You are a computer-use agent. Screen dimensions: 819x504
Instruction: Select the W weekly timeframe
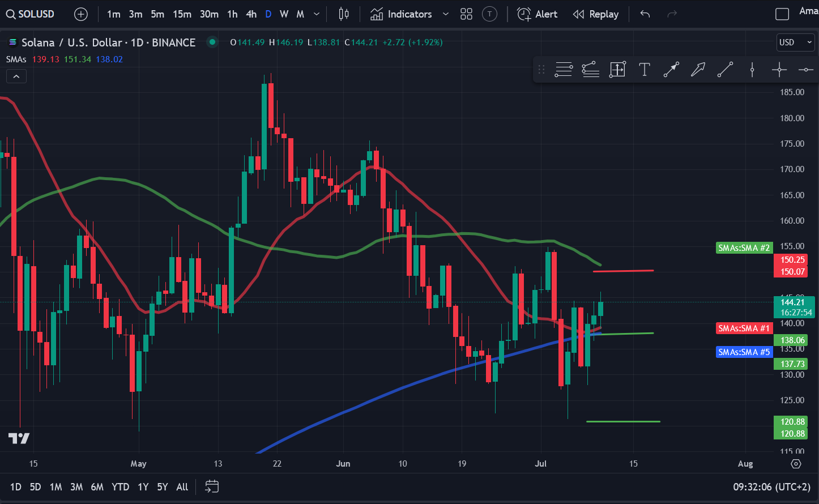284,14
